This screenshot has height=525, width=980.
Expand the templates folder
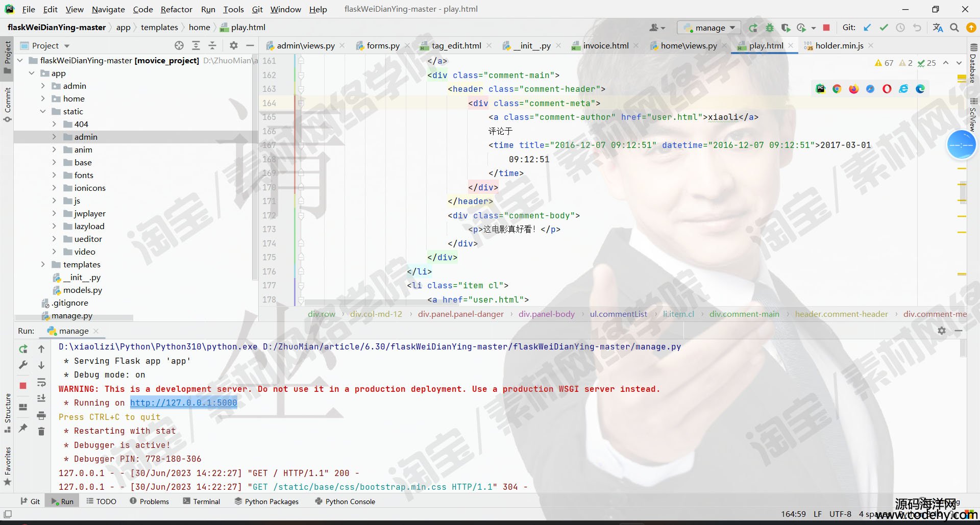pos(43,265)
